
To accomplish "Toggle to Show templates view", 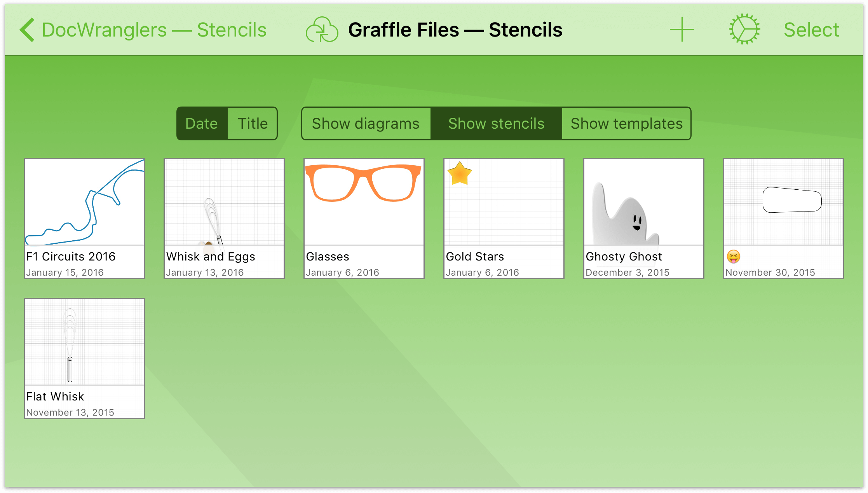I will click(x=626, y=124).
